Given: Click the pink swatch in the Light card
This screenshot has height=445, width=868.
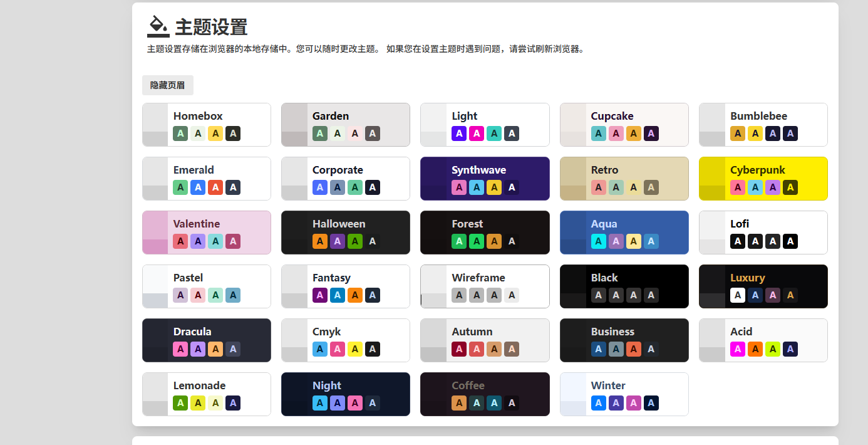Looking at the screenshot, I should tap(477, 133).
